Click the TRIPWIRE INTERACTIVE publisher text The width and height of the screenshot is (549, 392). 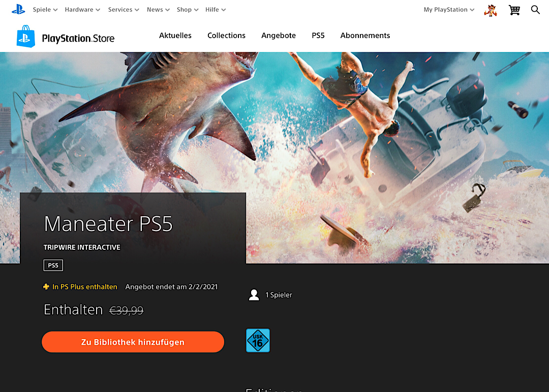[82, 247]
